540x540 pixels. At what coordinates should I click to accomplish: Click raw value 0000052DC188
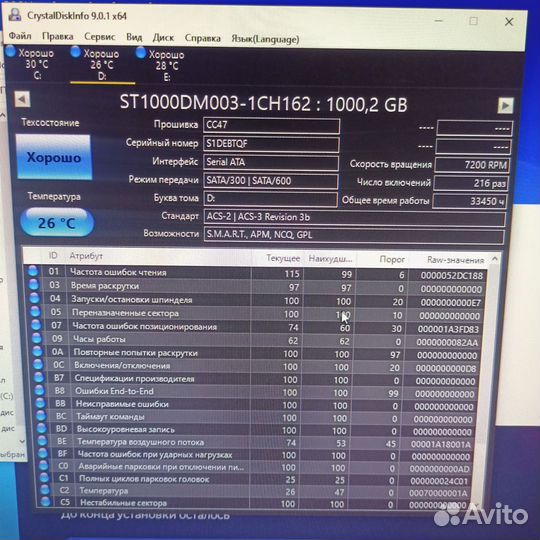pos(452,276)
